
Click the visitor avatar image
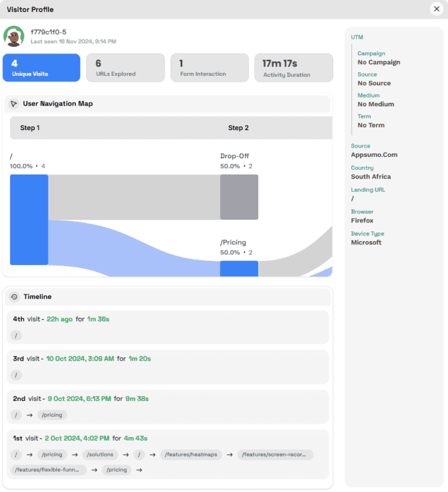click(x=14, y=36)
